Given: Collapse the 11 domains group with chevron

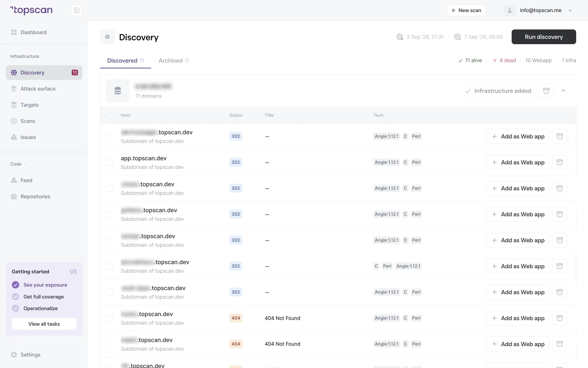Looking at the screenshot, I should [x=563, y=91].
